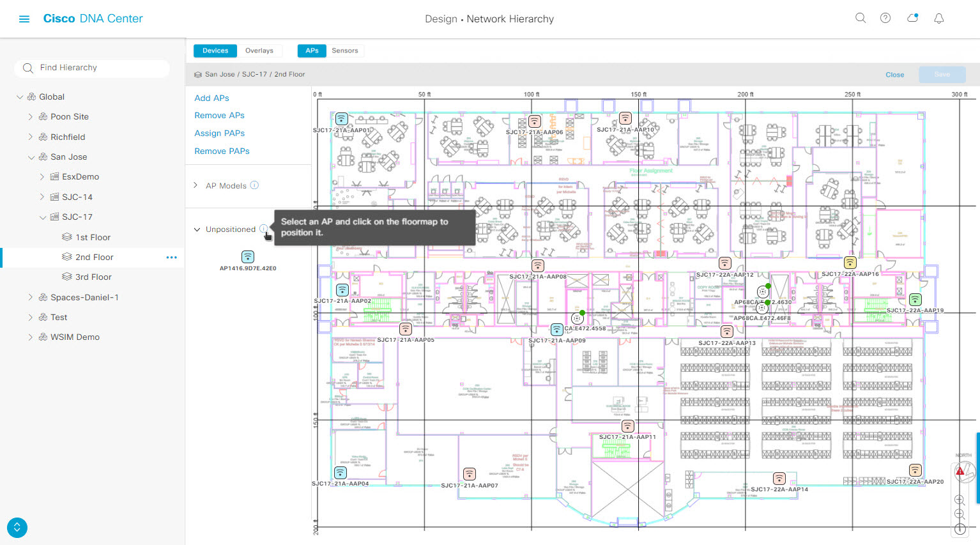The width and height of the screenshot is (980, 545).
Task: Click the Remove APs link
Action: coord(219,116)
